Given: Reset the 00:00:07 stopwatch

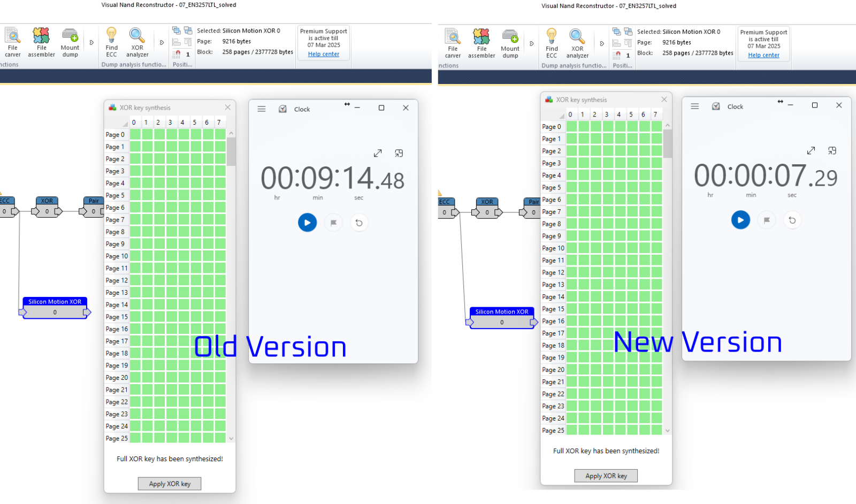Looking at the screenshot, I should 792,220.
